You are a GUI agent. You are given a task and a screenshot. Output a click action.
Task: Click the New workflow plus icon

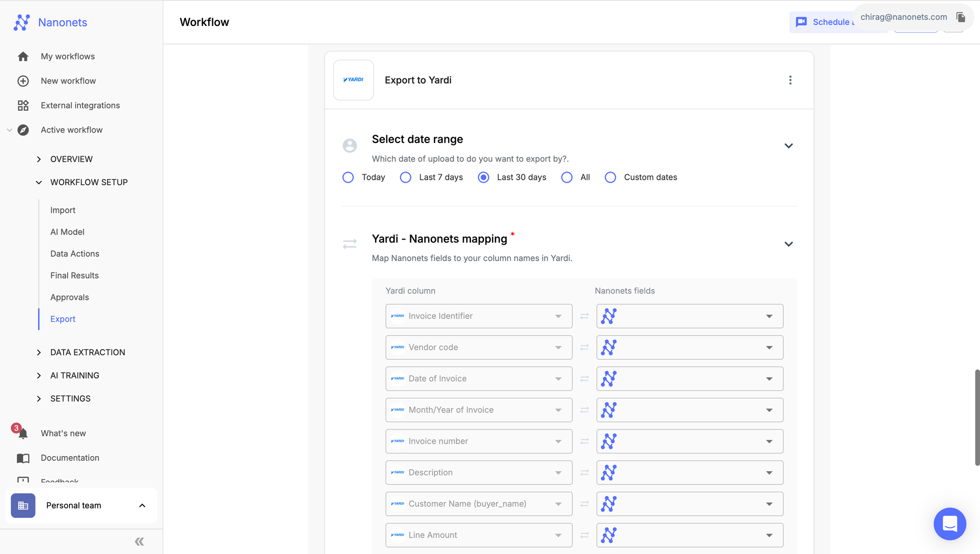click(23, 81)
